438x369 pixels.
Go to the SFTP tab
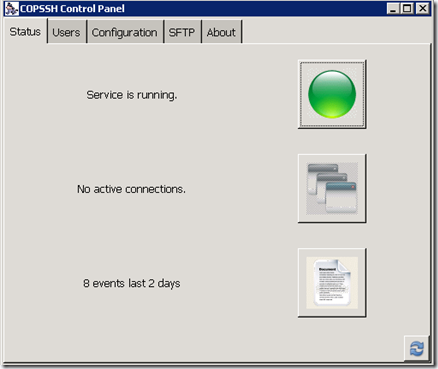[x=182, y=32]
